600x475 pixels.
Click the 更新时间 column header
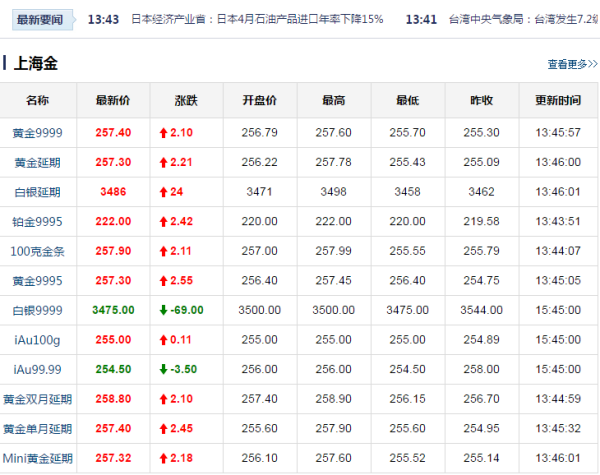pos(558,101)
